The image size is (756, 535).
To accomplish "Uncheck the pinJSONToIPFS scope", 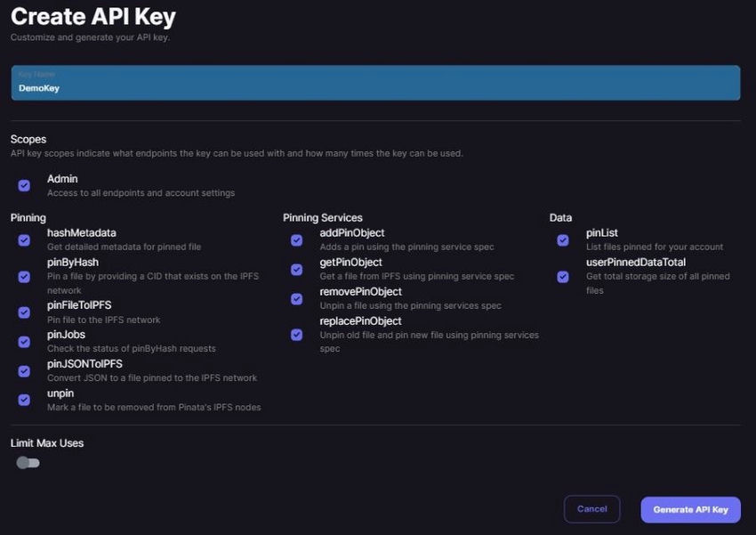I will point(24,371).
